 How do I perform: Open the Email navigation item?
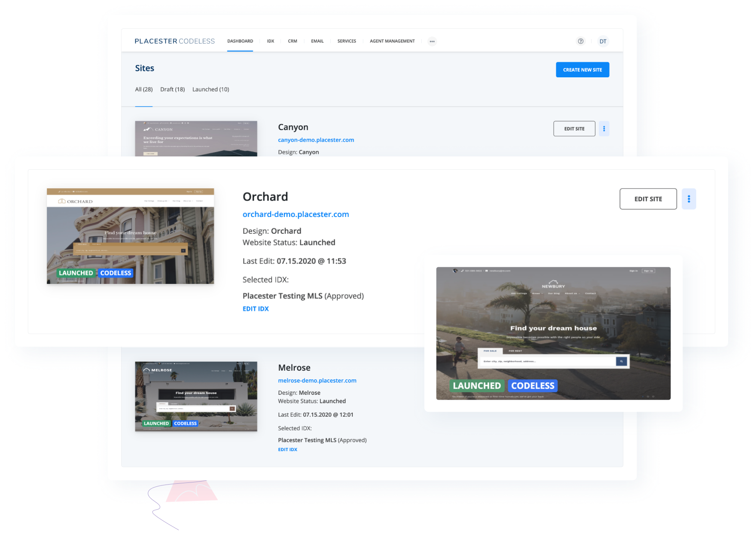point(317,41)
